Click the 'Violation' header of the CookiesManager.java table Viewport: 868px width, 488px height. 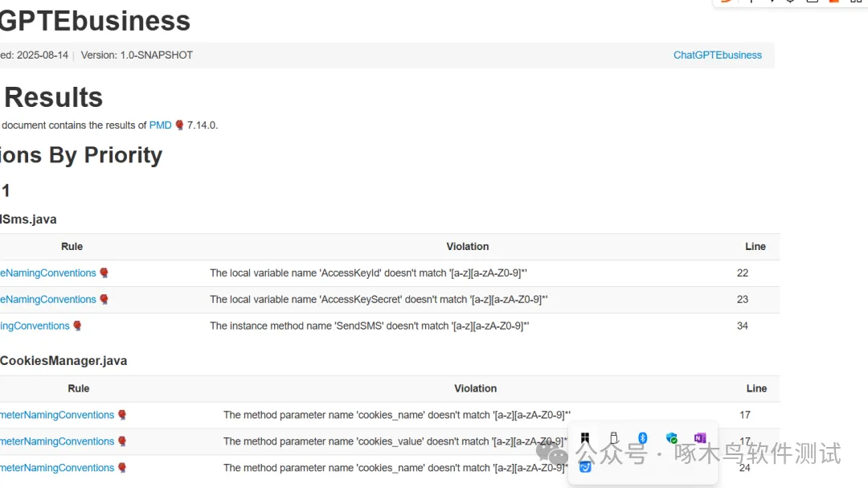476,389
